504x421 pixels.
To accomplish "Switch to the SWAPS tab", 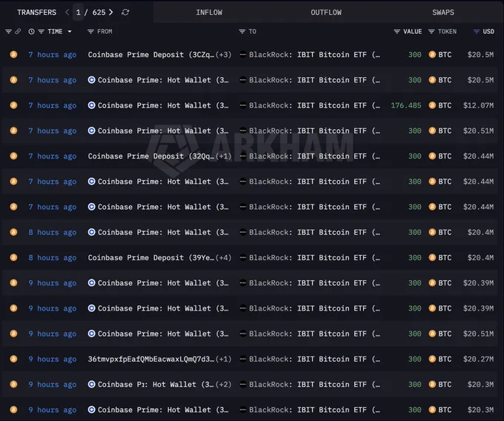I will [443, 12].
